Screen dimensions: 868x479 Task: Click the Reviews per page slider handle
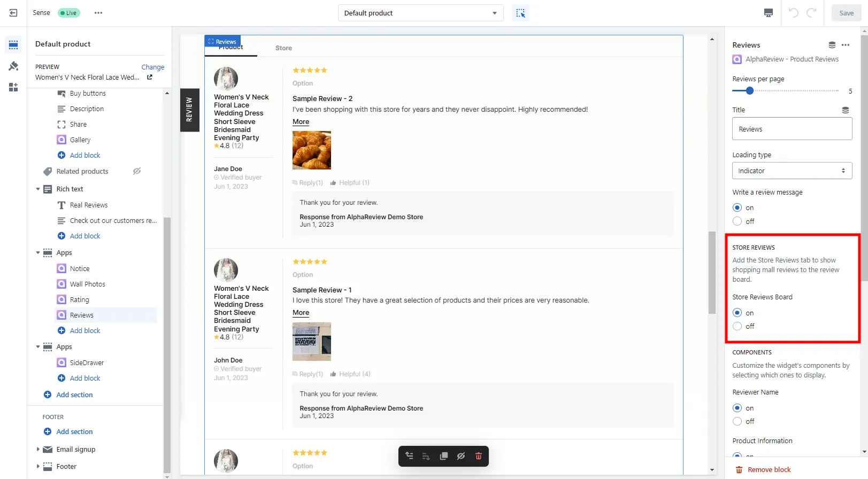coord(750,91)
